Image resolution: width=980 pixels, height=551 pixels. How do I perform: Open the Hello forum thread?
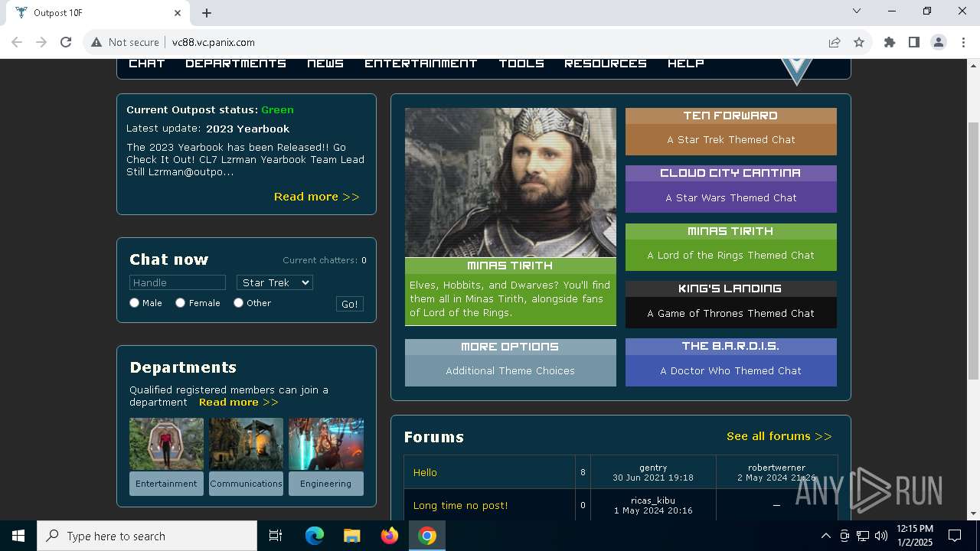[x=425, y=473]
